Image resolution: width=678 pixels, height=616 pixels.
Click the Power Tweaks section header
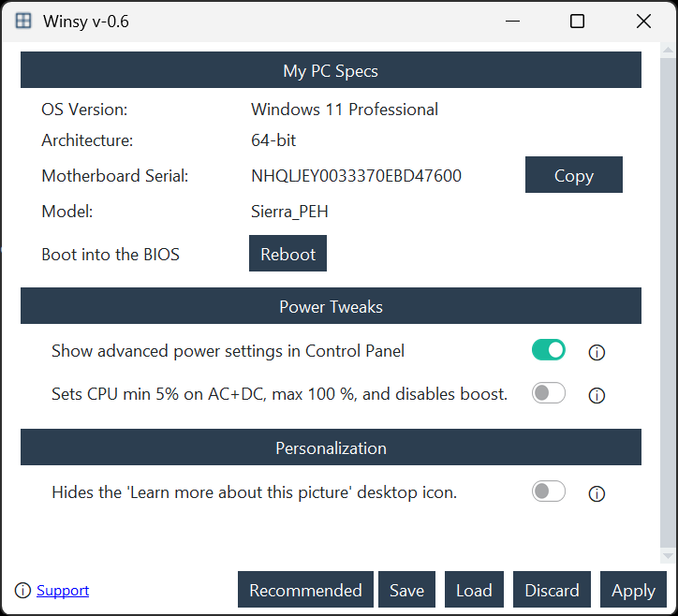coord(331,306)
